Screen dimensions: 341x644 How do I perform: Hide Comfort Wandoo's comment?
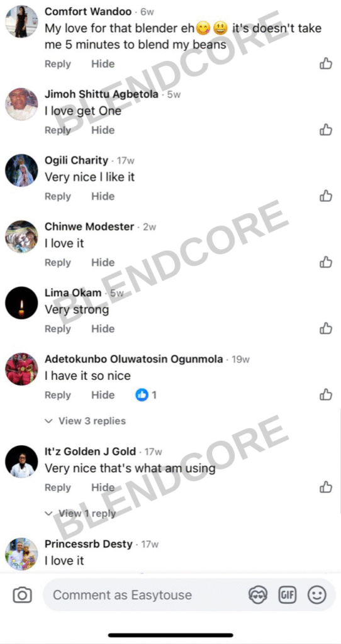click(x=103, y=64)
